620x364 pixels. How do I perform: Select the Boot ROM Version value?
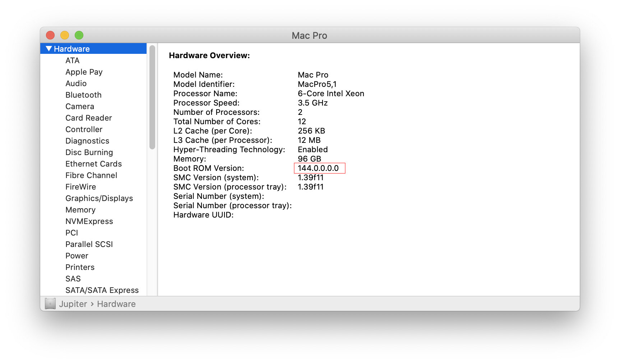(x=318, y=168)
